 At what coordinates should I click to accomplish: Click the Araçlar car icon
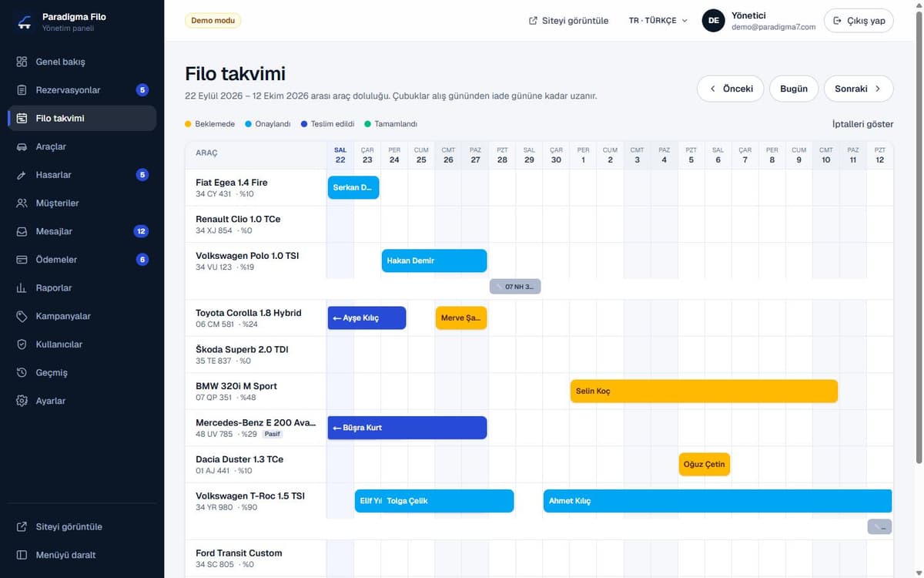pos(22,146)
